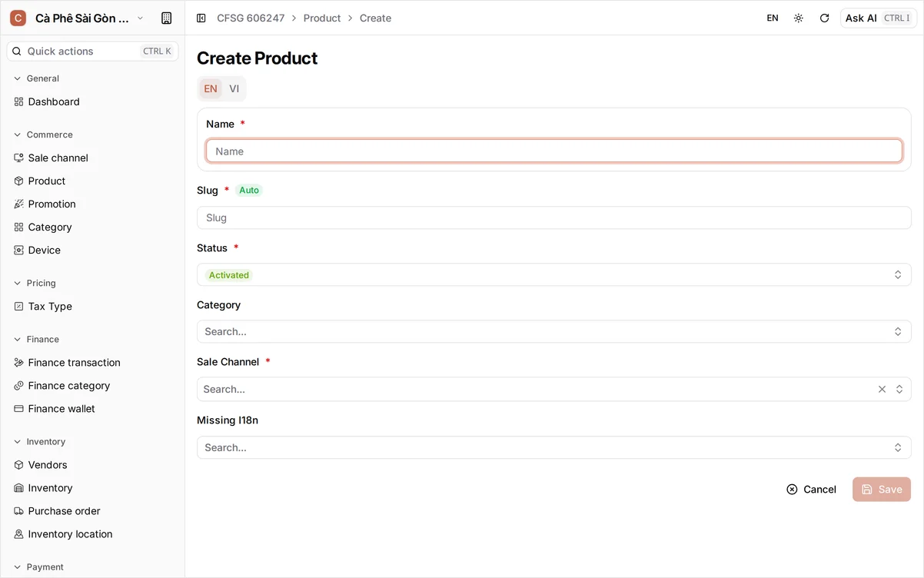Open the Status dropdown showing Activated
Screen dimensions: 924x578
tap(554, 274)
